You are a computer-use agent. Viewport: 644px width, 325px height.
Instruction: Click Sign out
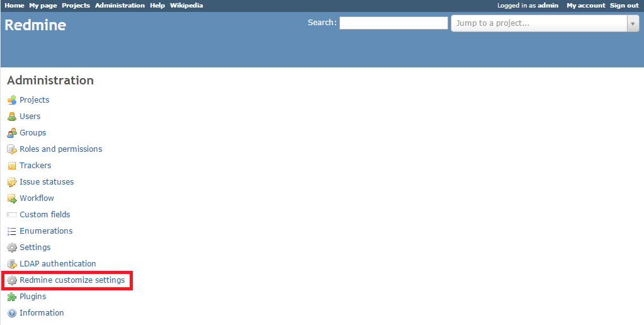(624, 5)
